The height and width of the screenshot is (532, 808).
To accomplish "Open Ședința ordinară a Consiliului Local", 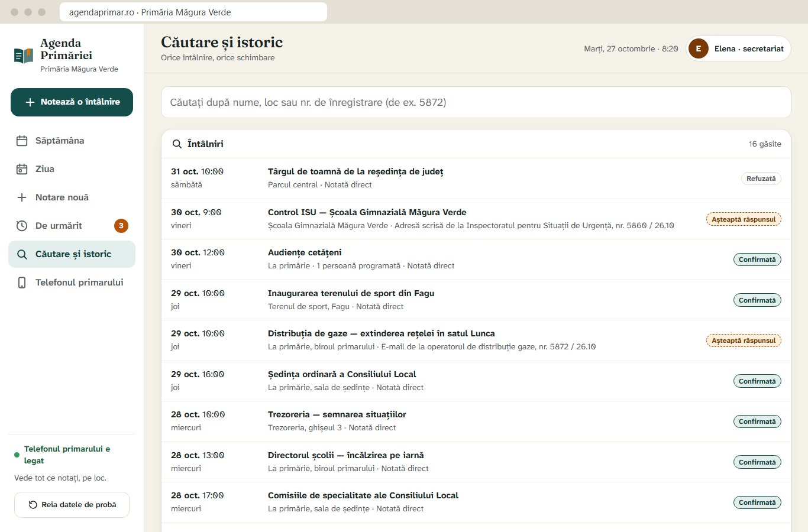I will tap(476, 381).
